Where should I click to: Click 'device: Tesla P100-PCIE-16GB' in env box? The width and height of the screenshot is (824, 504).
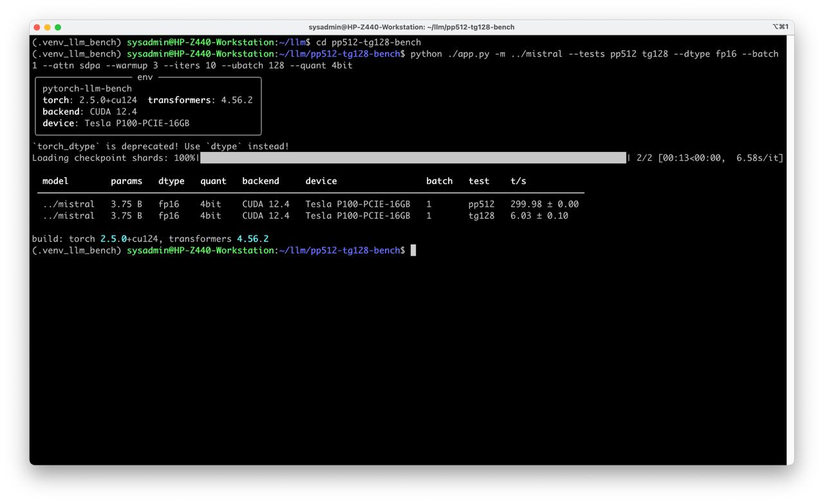[x=116, y=124]
